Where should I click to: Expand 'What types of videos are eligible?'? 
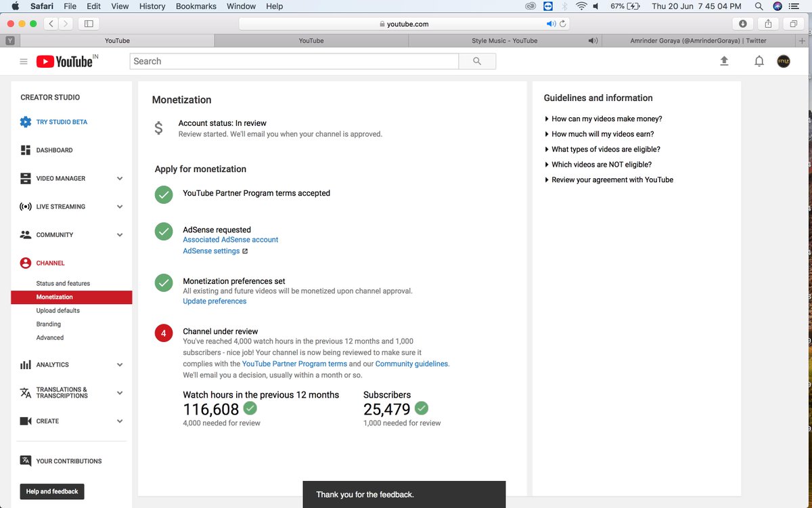[602, 149]
